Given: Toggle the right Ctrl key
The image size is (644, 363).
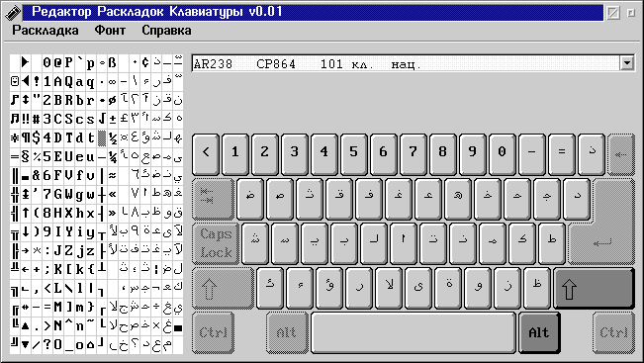Looking at the screenshot, I should point(613,332).
